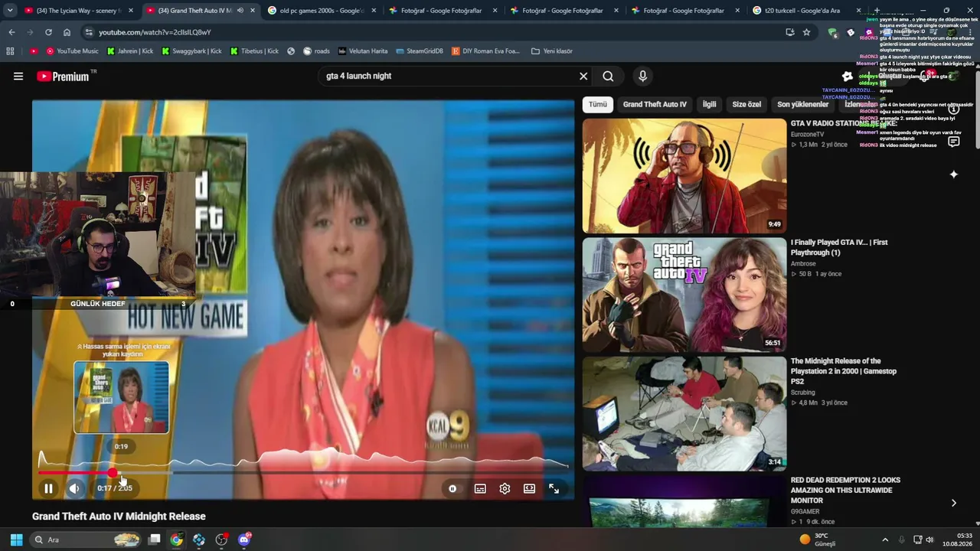Viewport: 980px width, 551px height.
Task: Select the 'Size özel' filter chip
Action: tap(746, 104)
